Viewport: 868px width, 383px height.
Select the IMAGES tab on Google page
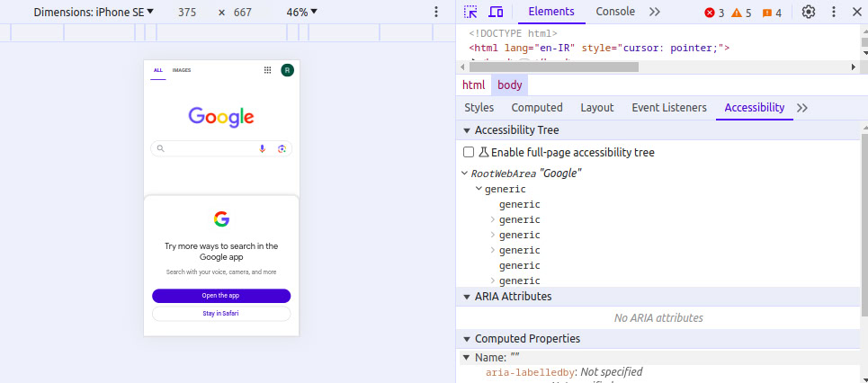pos(182,70)
